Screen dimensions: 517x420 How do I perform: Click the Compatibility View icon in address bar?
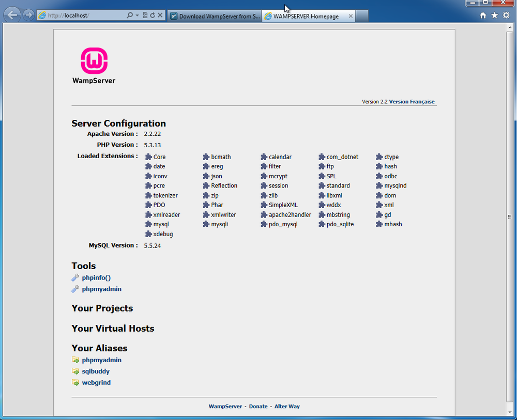pyautogui.click(x=145, y=15)
